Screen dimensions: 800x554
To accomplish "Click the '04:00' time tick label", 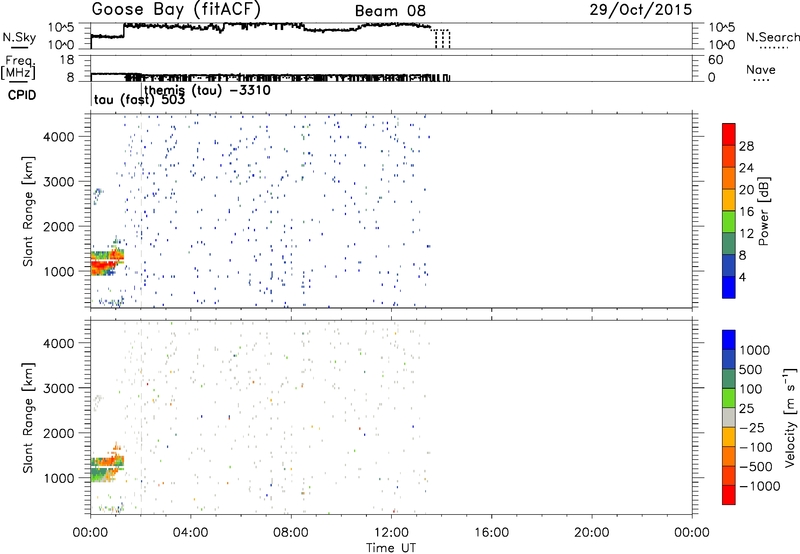I will pyautogui.click(x=191, y=532).
